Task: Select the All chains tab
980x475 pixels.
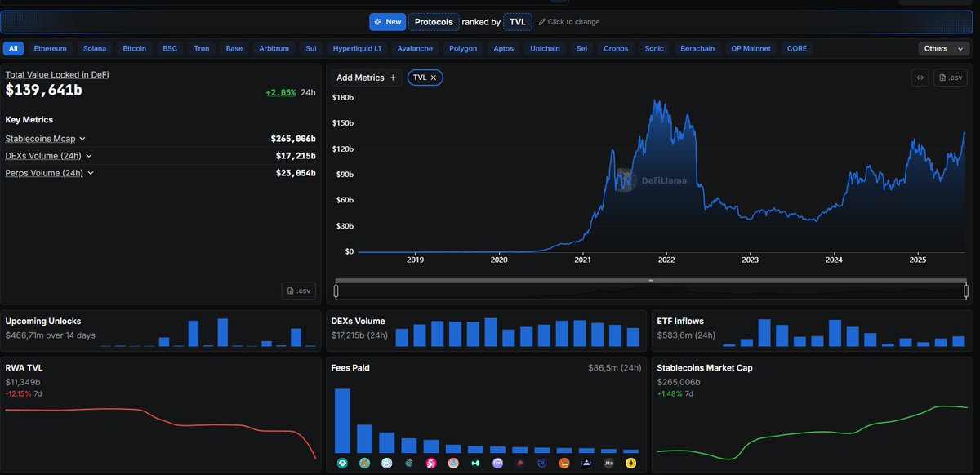Action: coord(13,48)
